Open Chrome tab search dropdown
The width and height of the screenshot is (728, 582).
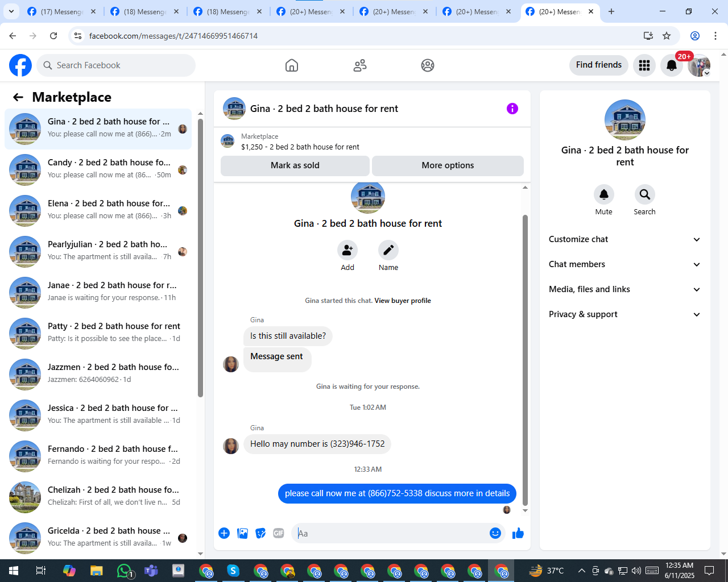[x=11, y=11]
